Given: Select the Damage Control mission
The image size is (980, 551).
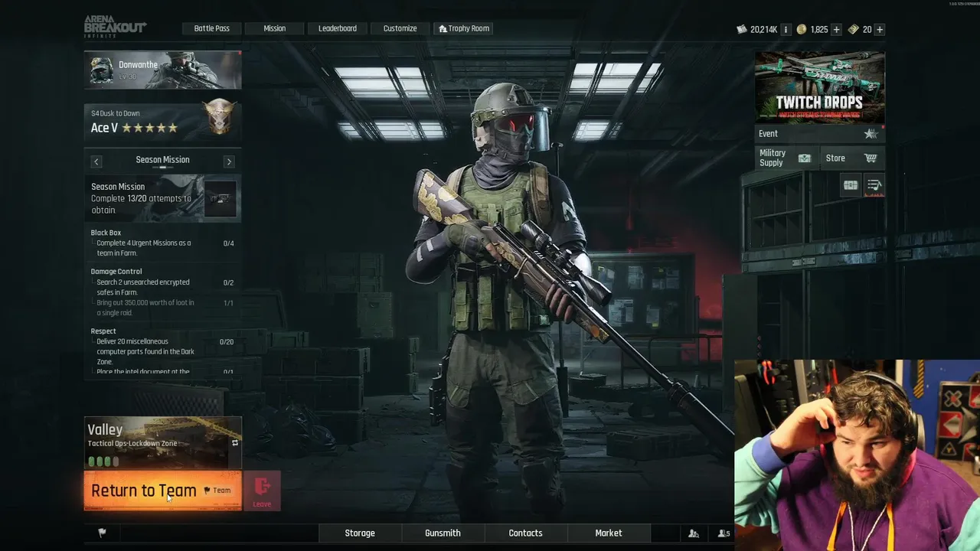Looking at the screenshot, I should (116, 271).
